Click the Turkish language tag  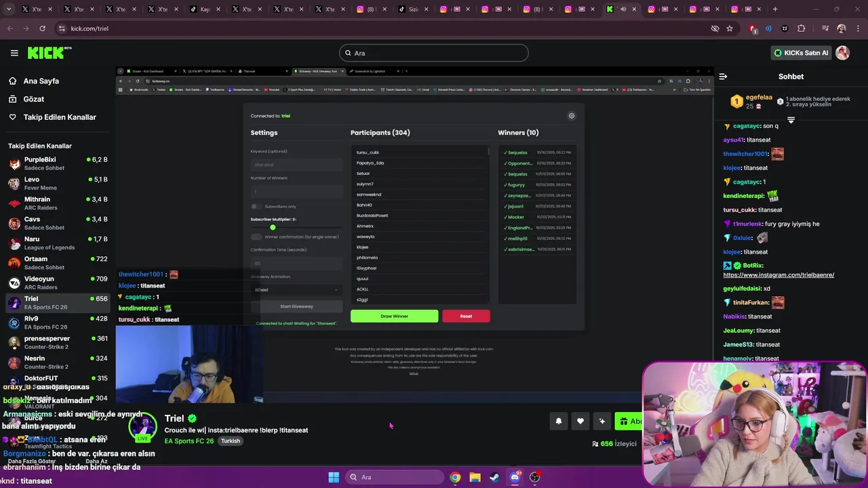click(x=231, y=441)
